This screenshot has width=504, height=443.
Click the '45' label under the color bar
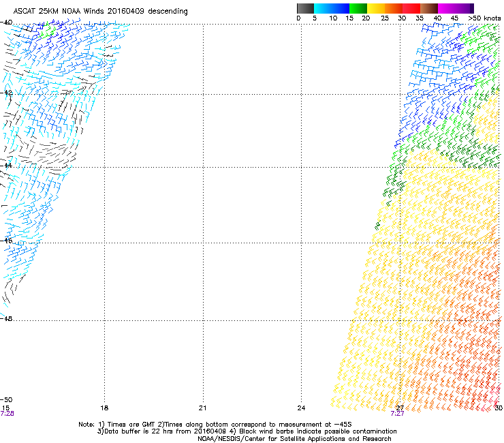coord(454,18)
